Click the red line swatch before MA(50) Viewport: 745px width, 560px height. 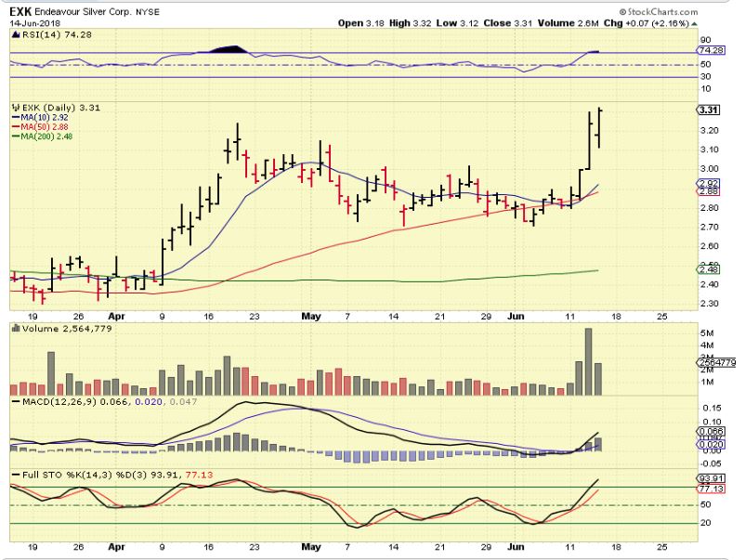coord(16,127)
